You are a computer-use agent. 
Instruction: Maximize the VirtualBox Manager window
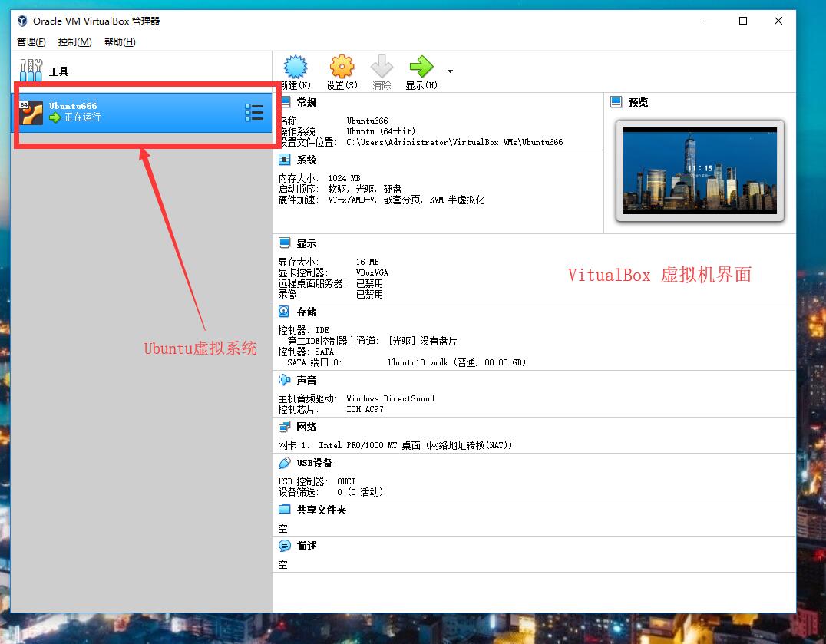(x=743, y=21)
